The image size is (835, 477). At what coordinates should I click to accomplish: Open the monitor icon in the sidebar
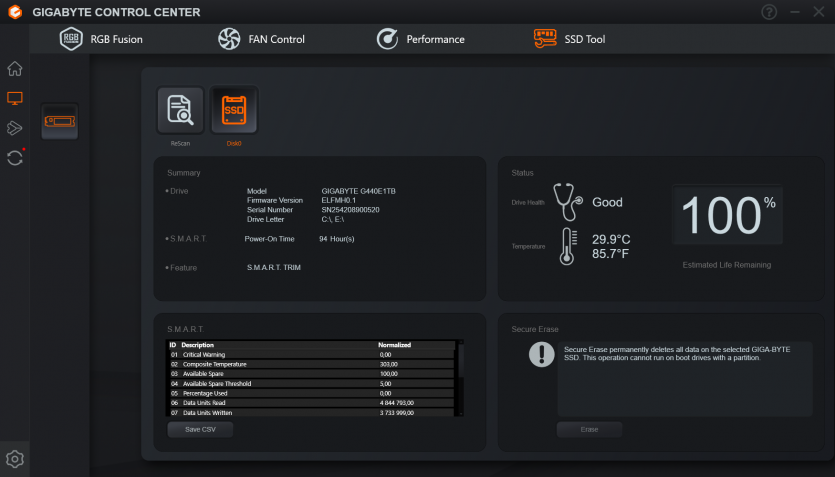[x=14, y=98]
